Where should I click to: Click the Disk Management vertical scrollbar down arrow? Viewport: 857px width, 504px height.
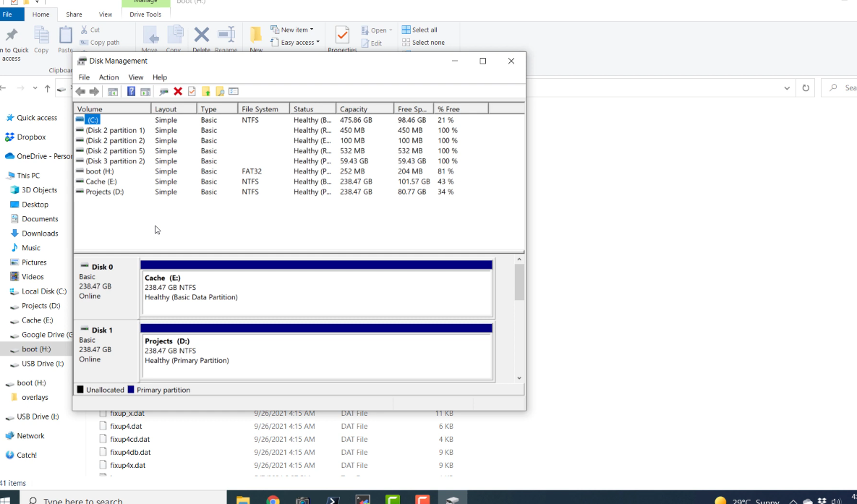(519, 377)
